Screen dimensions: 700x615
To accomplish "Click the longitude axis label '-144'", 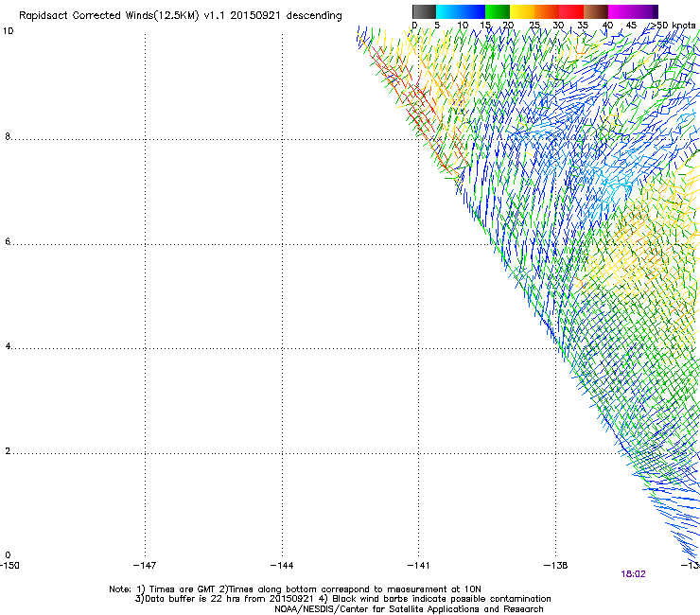I will [282, 566].
